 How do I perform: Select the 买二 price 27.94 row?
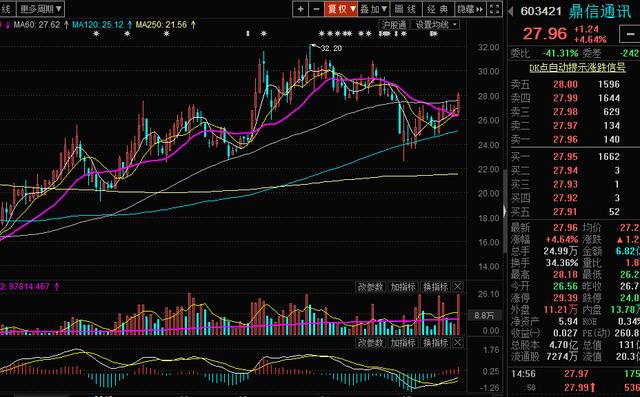[x=574, y=171]
